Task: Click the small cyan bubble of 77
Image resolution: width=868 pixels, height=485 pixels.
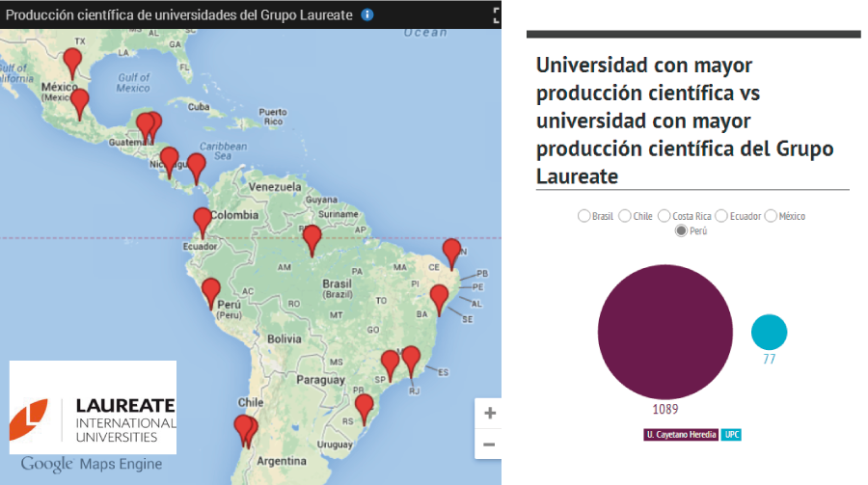Action: click(769, 333)
